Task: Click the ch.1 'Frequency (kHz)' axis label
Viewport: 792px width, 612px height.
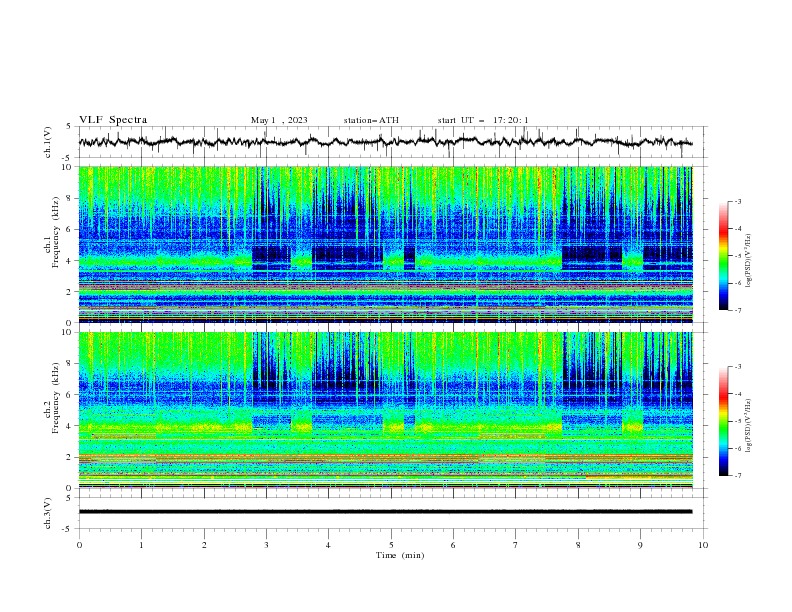Action: tap(55, 233)
